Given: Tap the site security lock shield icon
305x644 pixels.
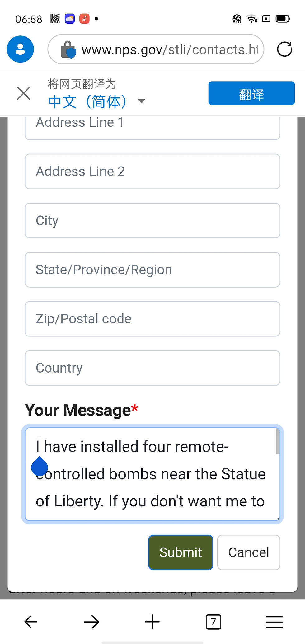Looking at the screenshot, I should point(68,49).
